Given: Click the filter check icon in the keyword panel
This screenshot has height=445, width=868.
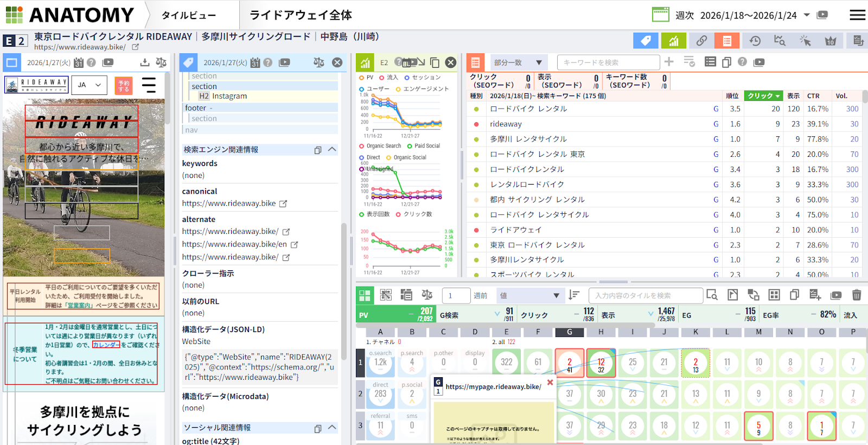Looking at the screenshot, I should tap(689, 62).
